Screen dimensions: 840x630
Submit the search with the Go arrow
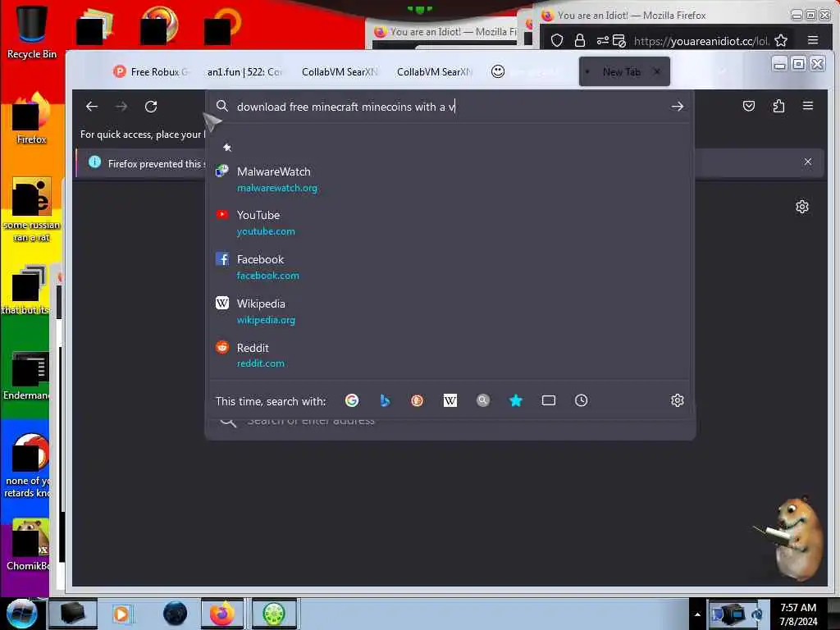point(677,107)
